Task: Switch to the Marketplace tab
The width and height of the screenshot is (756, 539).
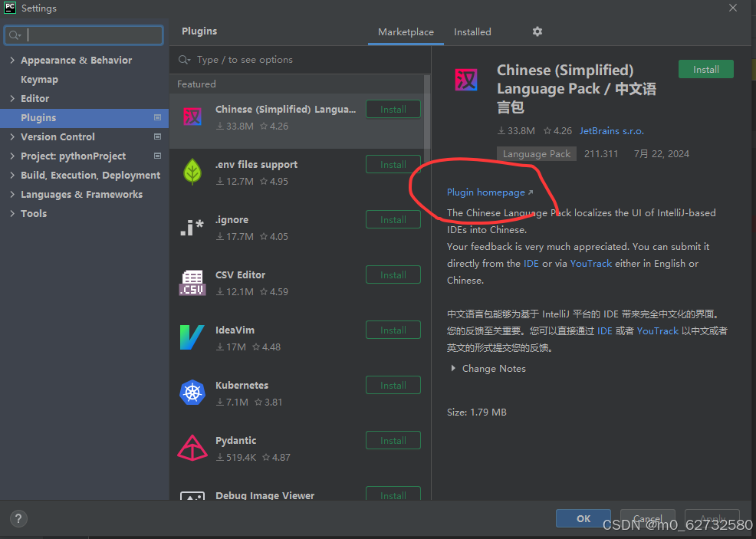Action: (406, 32)
